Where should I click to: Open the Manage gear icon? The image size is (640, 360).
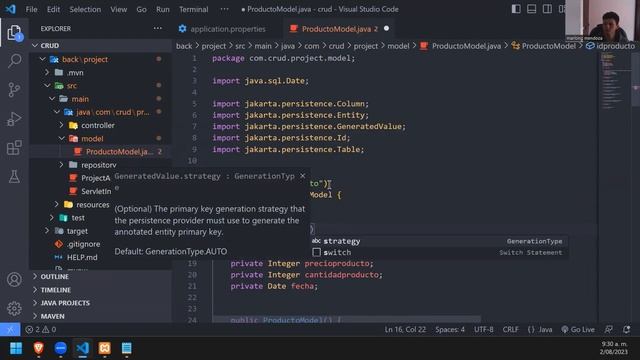point(14,308)
